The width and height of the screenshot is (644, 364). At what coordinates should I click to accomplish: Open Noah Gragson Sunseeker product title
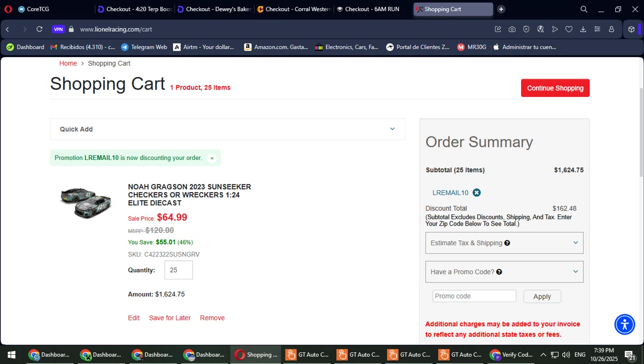(x=189, y=195)
